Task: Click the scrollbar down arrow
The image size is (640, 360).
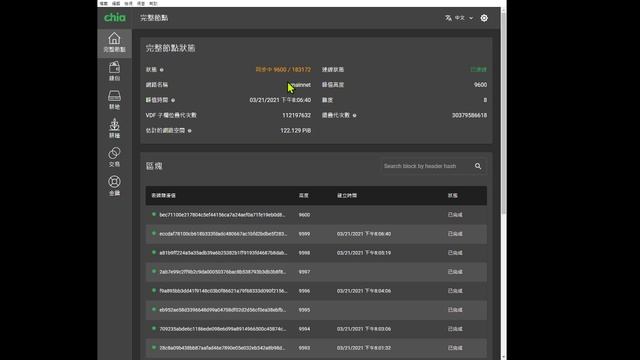Action: pyautogui.click(x=504, y=357)
